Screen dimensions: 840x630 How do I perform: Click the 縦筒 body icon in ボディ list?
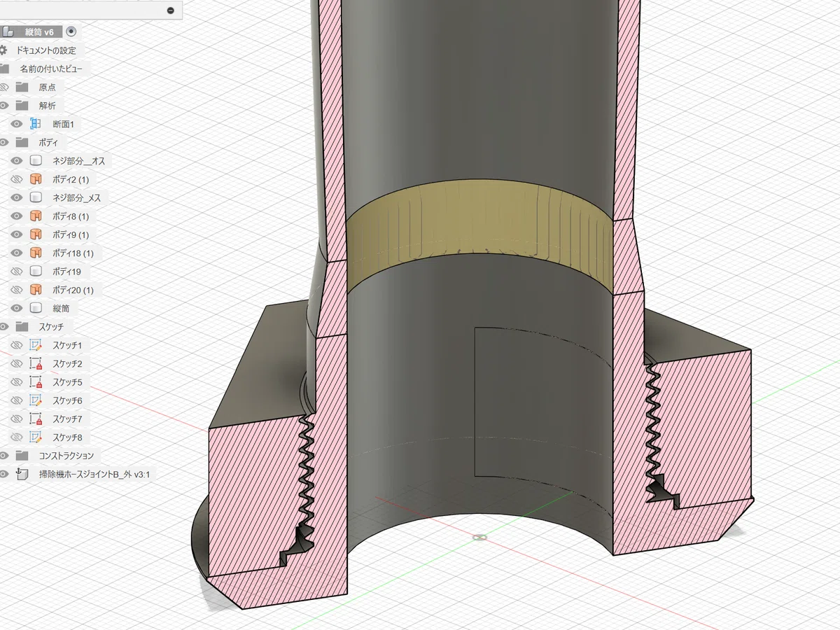tap(36, 308)
